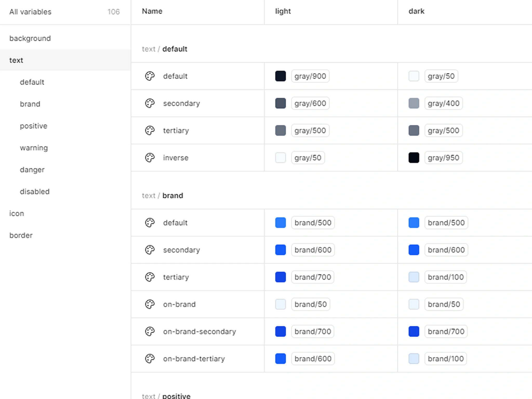532x399 pixels.
Task: Select the icon group in sidebar
Action: click(x=17, y=213)
